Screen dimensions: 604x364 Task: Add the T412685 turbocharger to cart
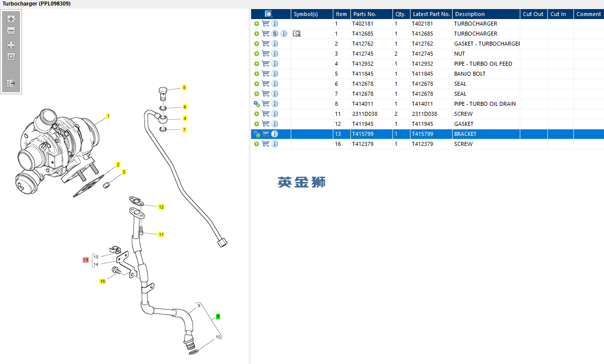266,34
